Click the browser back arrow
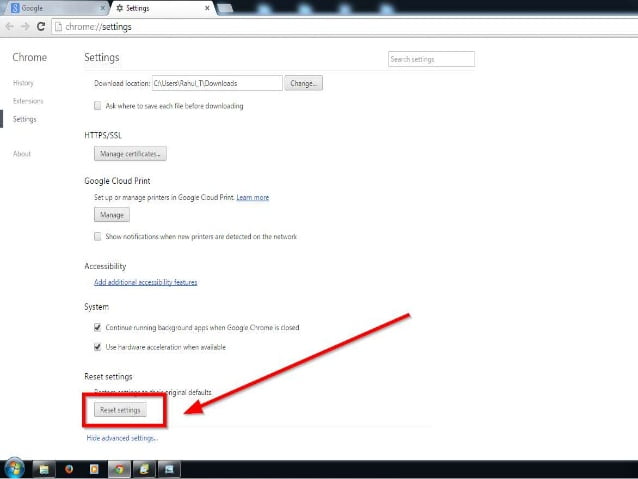Viewport: 638px width, 479px height. tap(9, 27)
